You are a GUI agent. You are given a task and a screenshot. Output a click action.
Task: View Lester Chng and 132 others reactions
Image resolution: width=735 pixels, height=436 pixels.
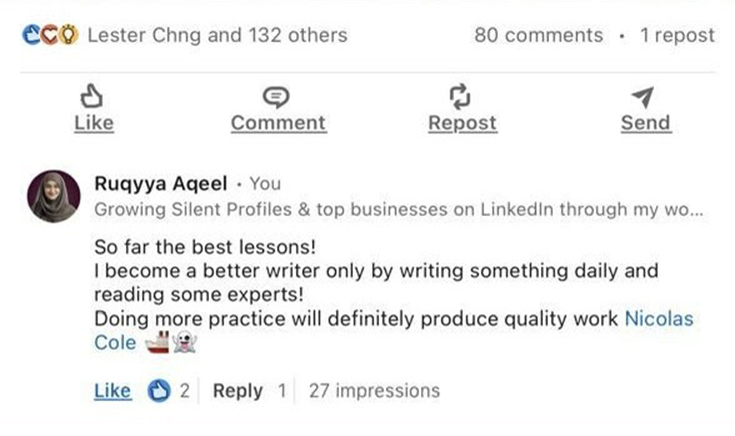coord(217,35)
